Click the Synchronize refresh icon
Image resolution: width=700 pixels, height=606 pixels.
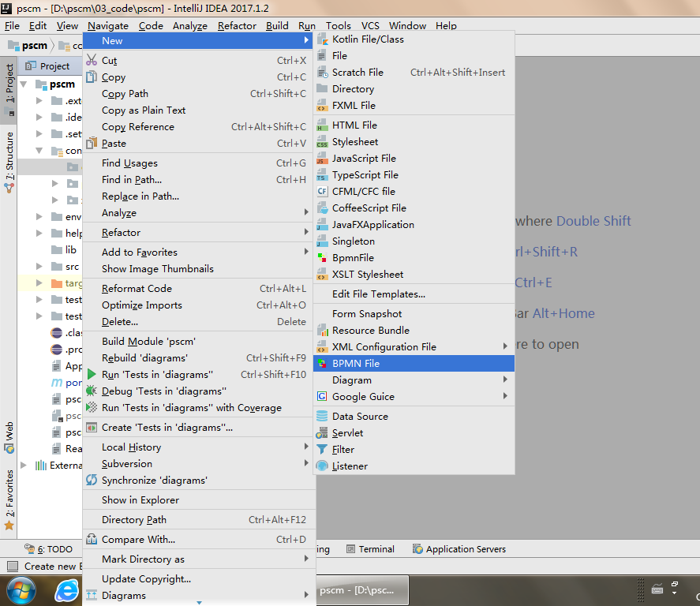[x=92, y=480]
